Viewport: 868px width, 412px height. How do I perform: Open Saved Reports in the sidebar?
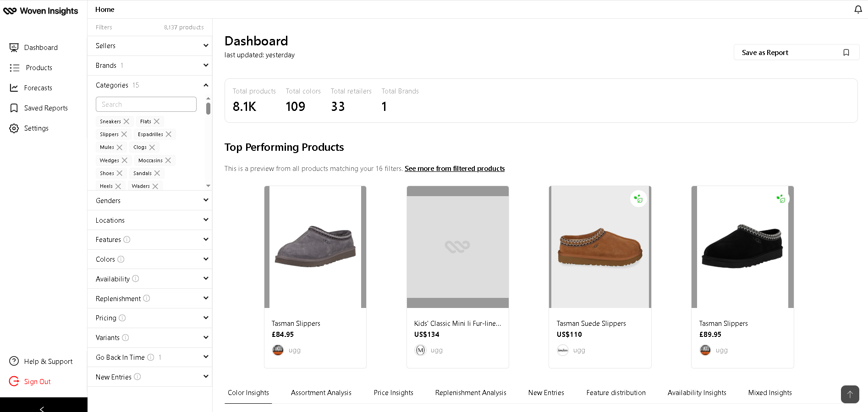point(46,108)
